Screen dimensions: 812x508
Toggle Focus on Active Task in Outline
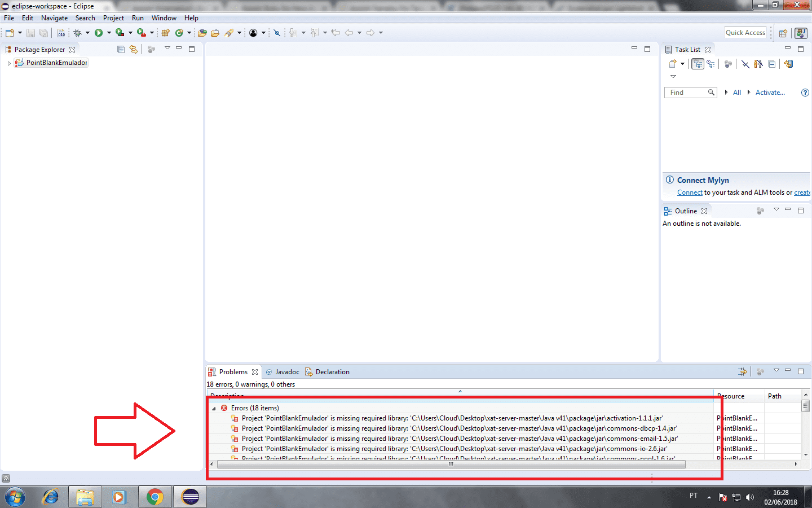click(x=760, y=211)
